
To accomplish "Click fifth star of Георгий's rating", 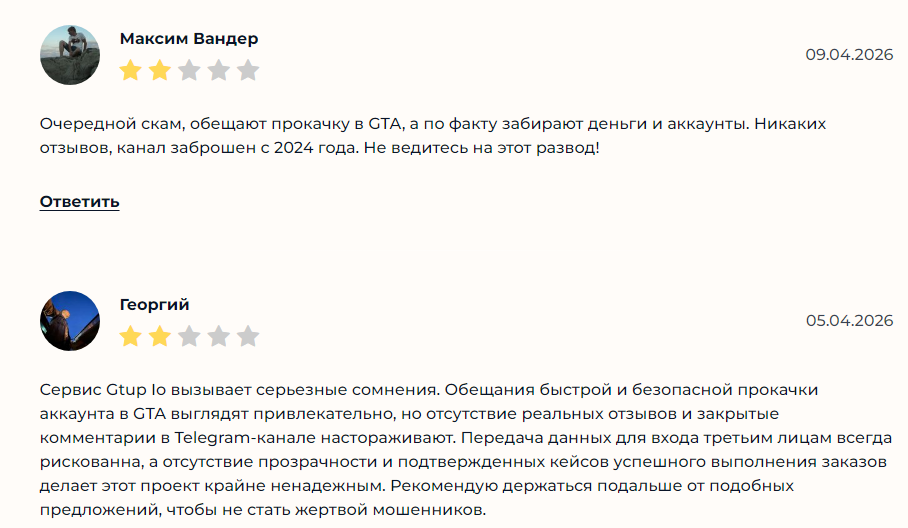I will click(x=248, y=336).
